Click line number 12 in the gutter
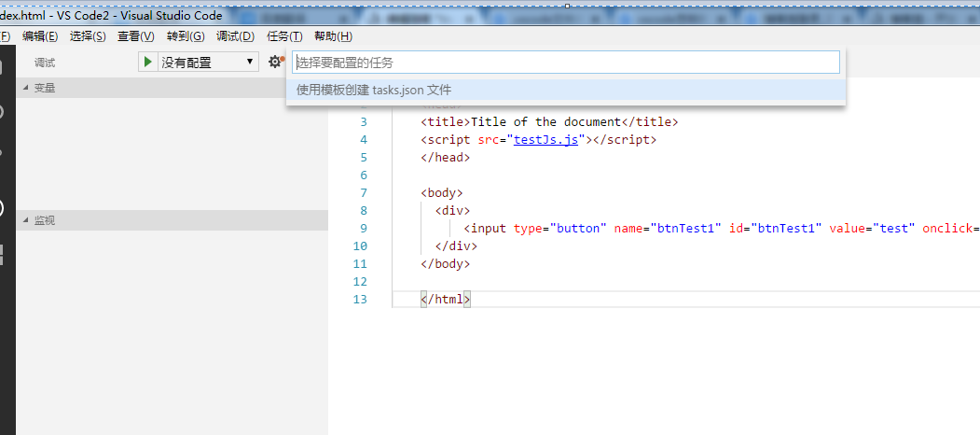This screenshot has width=980, height=435. click(x=360, y=282)
